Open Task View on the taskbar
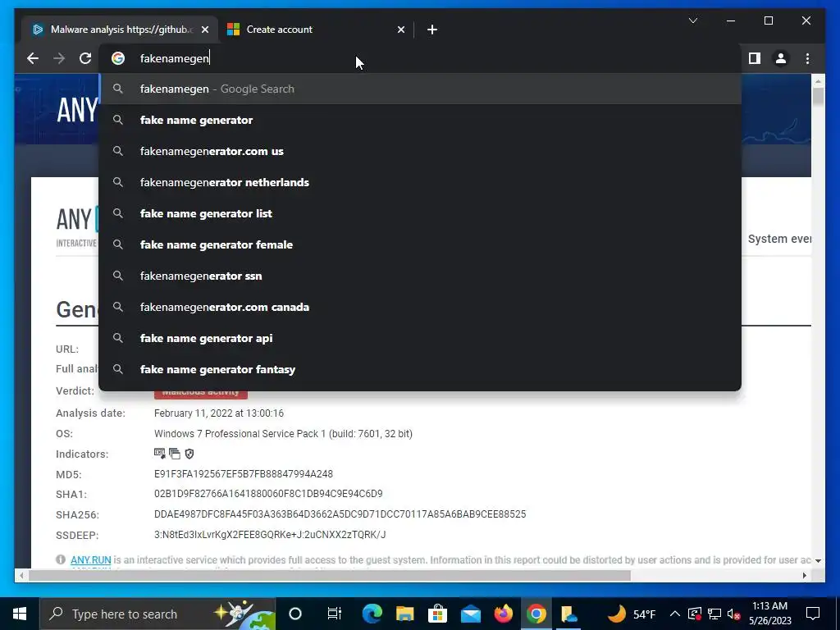Image resolution: width=840 pixels, height=630 pixels. pos(335,614)
